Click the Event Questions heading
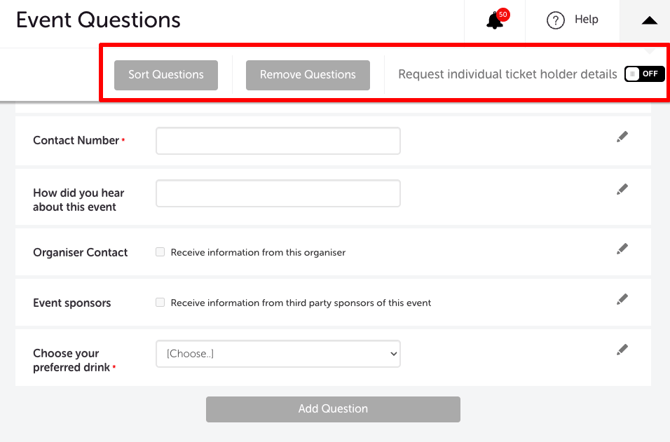The width and height of the screenshot is (670, 442). (x=98, y=20)
